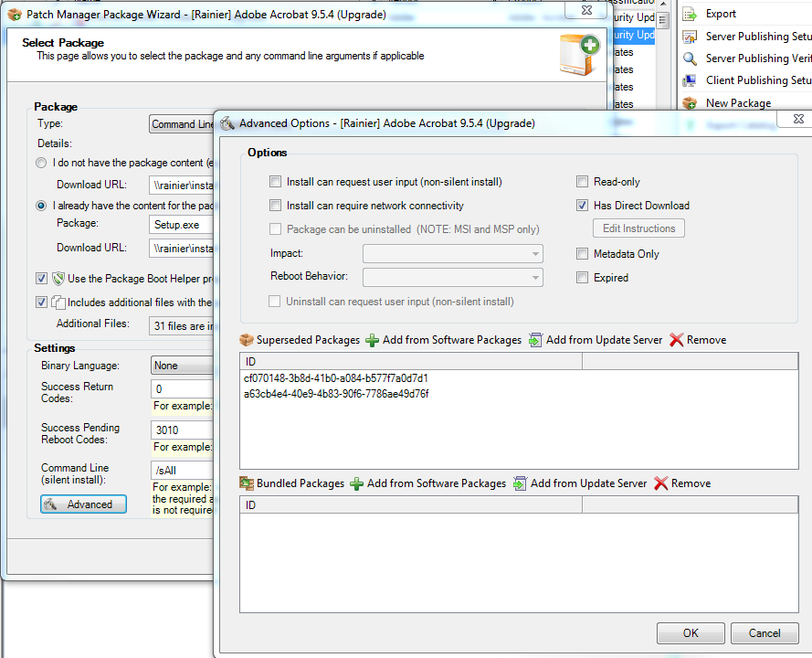Select Server Publishing Setup action
Screen dimensions: 812x658
coord(759,37)
